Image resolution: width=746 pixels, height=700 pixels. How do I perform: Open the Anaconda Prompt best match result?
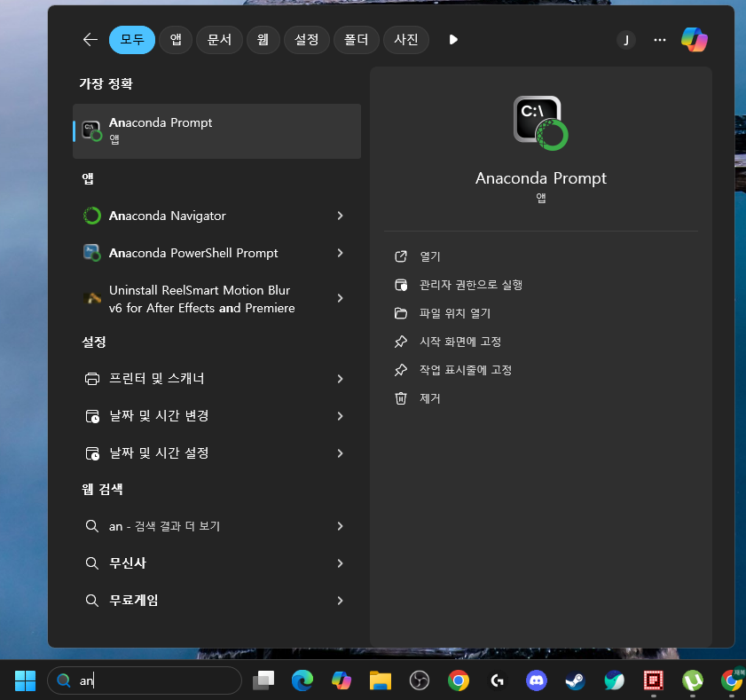216,131
